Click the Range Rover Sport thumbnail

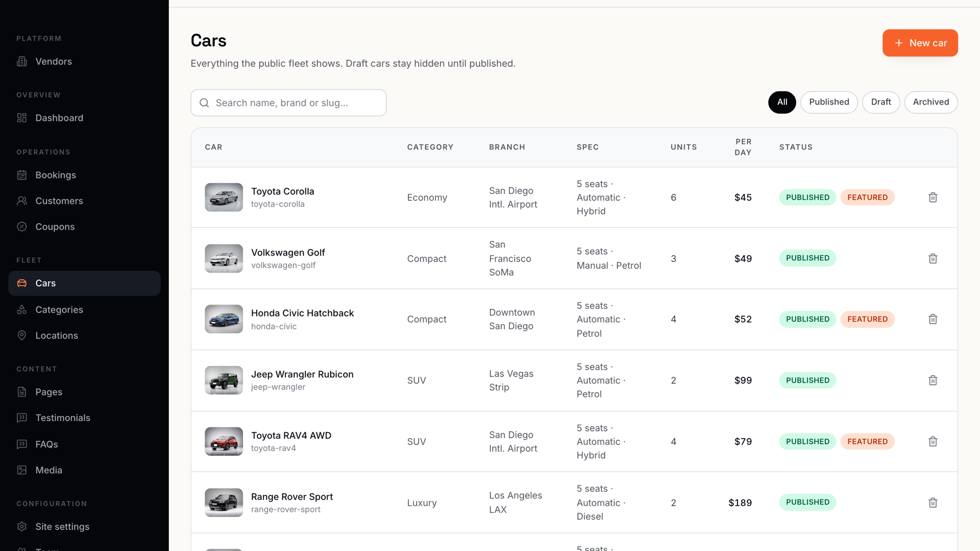click(x=224, y=503)
